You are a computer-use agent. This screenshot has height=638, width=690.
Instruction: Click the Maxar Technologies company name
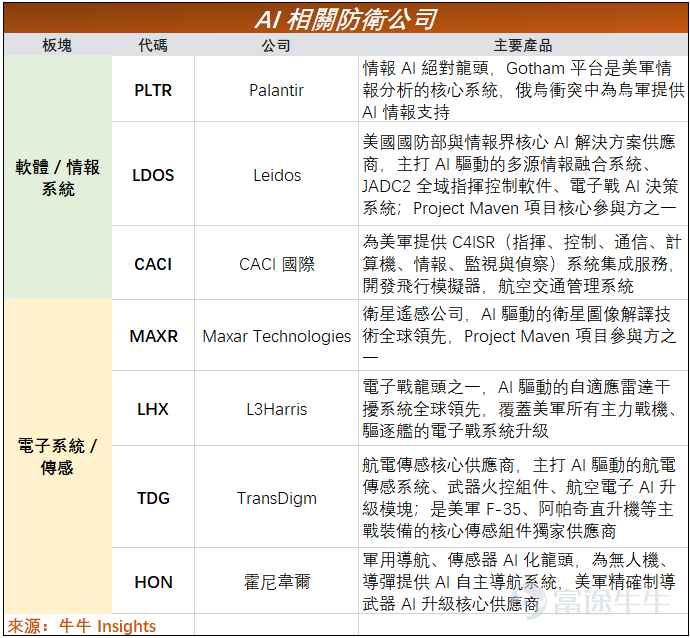point(276,336)
